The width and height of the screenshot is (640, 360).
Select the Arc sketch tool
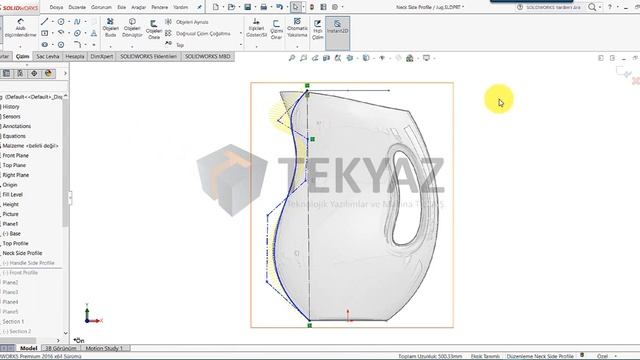click(x=61, y=33)
